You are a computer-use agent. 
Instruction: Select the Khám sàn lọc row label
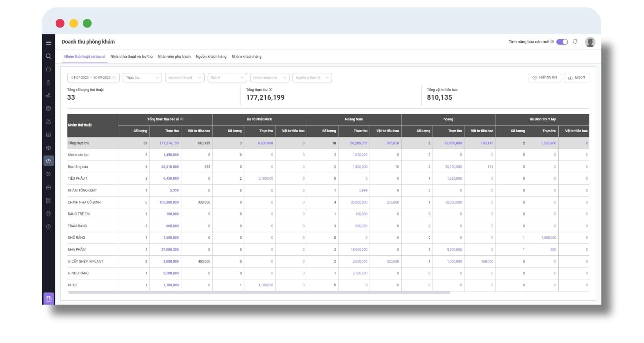78,155
